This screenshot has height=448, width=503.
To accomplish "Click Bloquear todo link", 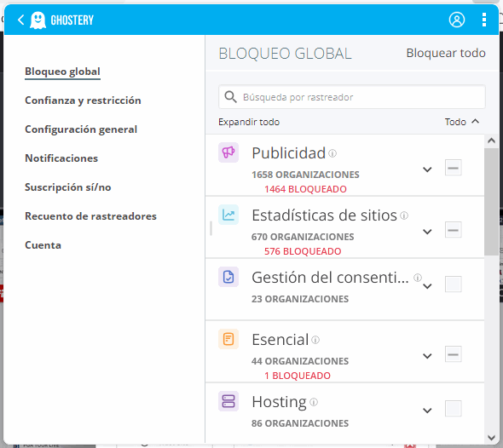I will 446,53.
